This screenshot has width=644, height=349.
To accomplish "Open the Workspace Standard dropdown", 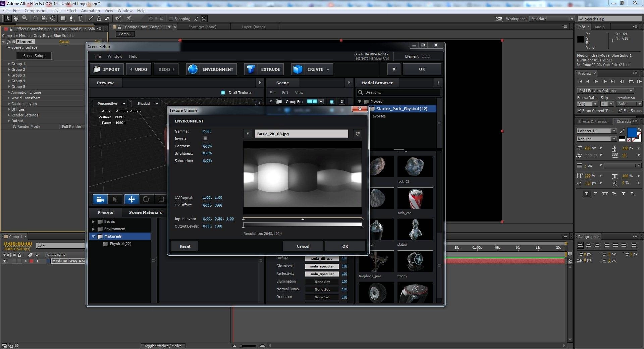I will [551, 19].
